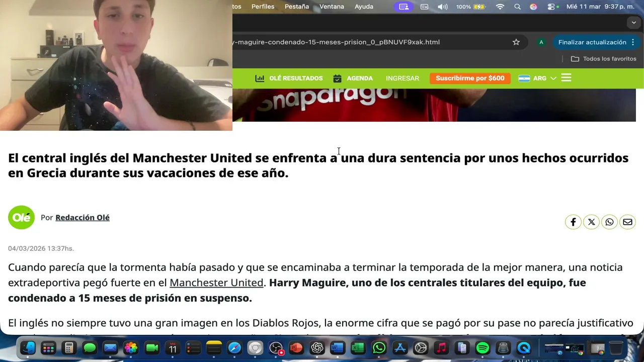Screen dimensions: 644x362
Task: Click the Olé author logo
Action: (21, 218)
